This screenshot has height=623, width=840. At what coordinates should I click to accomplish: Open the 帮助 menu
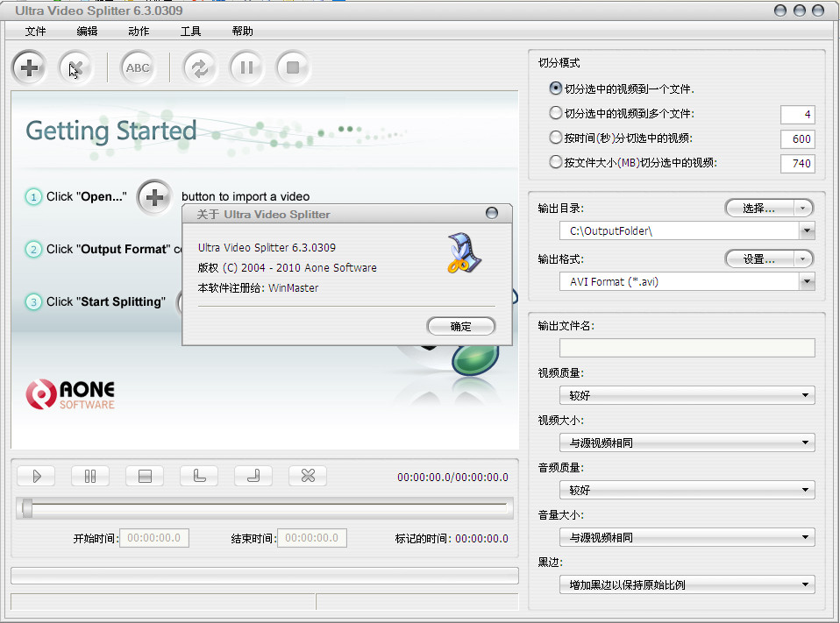coord(242,31)
